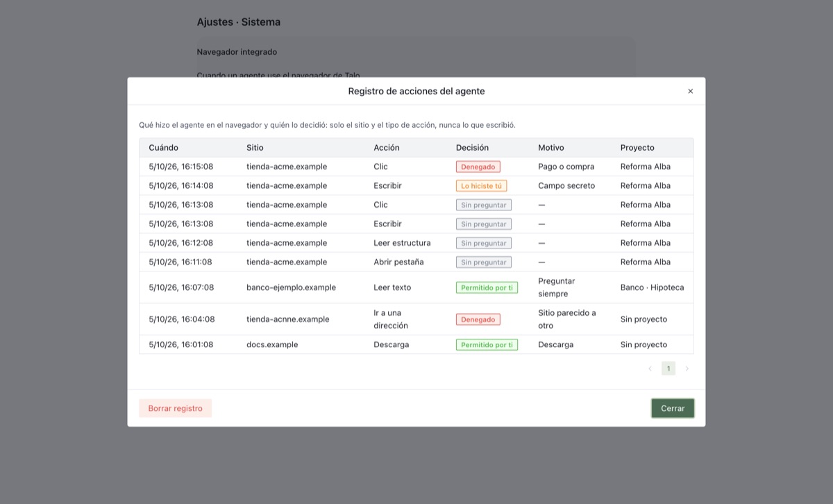Close the Registro de acciones dialog with X
833x504 pixels.
point(690,91)
